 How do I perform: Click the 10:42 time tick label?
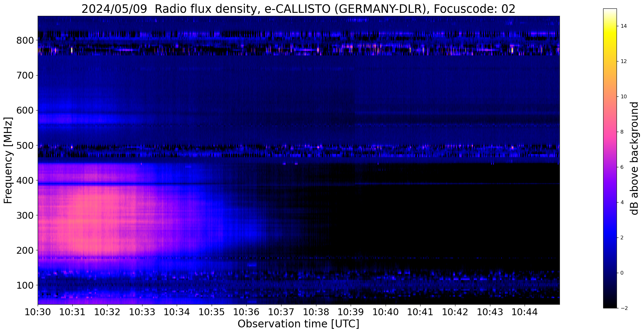[455, 312]
